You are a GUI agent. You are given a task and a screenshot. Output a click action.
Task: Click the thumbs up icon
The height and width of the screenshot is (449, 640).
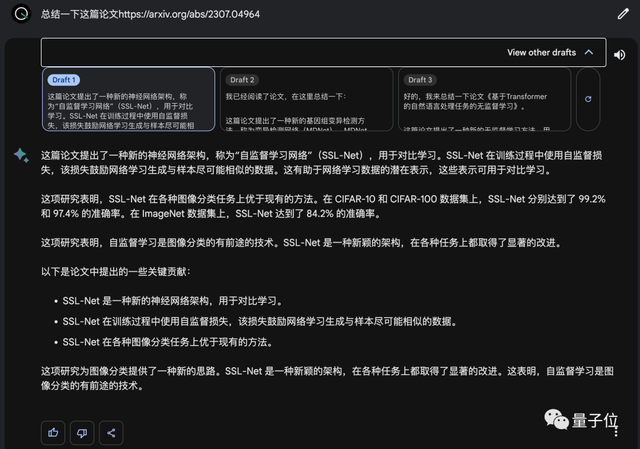(x=52, y=432)
